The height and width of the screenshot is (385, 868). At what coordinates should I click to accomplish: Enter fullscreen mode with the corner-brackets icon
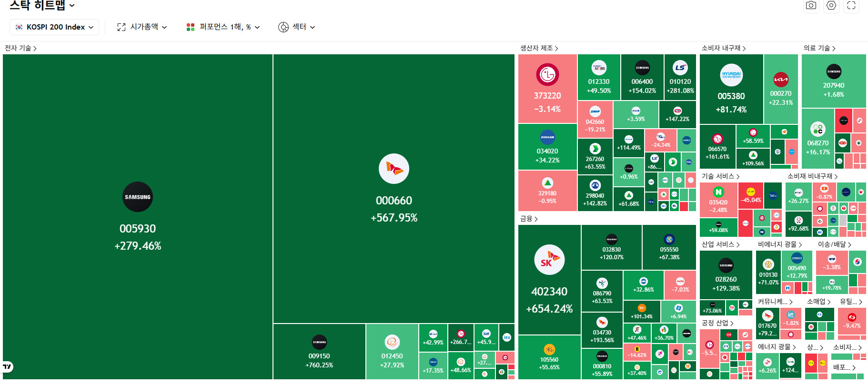851,5
